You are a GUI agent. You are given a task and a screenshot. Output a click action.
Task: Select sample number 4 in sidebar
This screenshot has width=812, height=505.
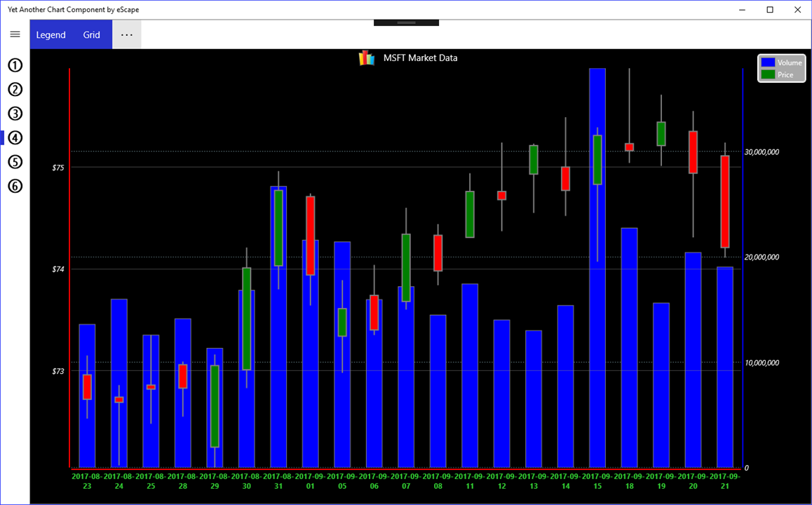coord(15,137)
